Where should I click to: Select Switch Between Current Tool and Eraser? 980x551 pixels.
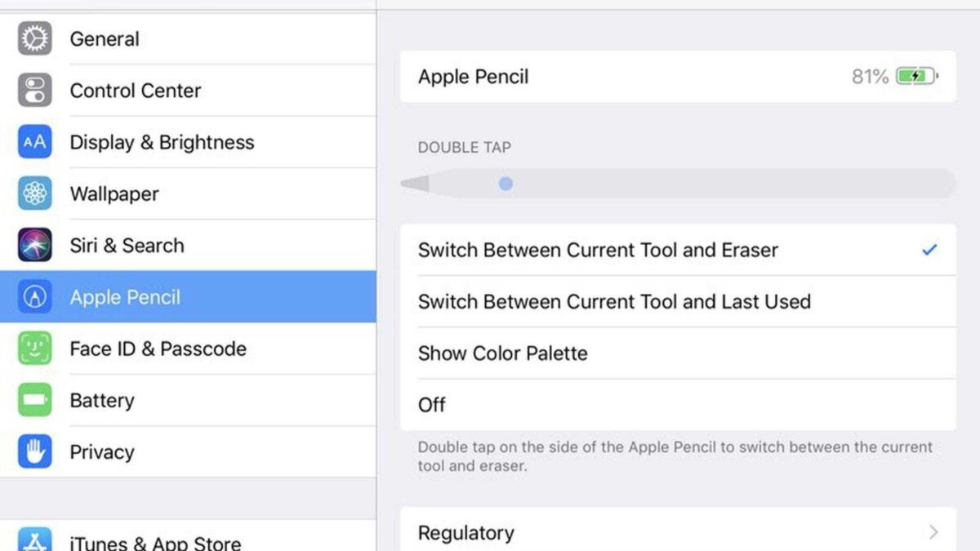click(x=598, y=250)
